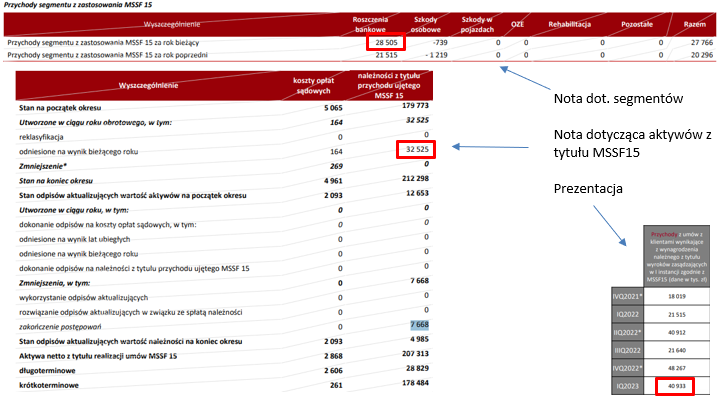Click the 'IVQ2021*' quarter label
This screenshot has height=400, width=720.
627,297
